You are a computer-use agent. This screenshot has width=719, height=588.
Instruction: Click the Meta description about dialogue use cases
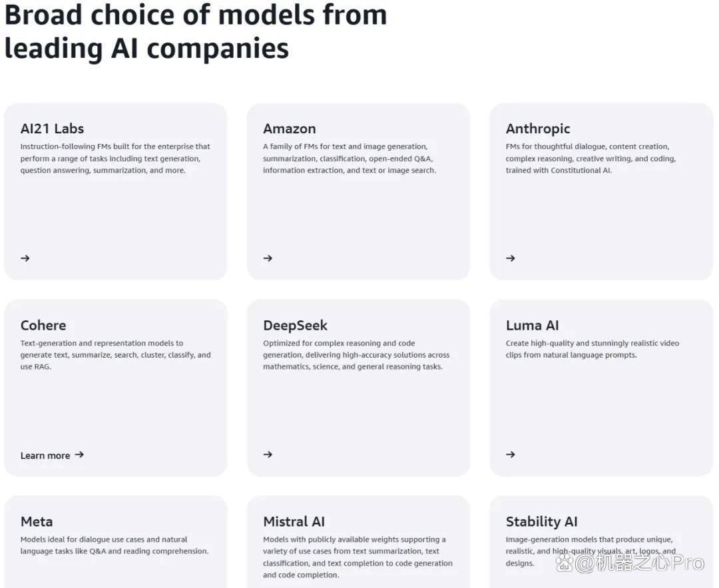[x=115, y=545]
